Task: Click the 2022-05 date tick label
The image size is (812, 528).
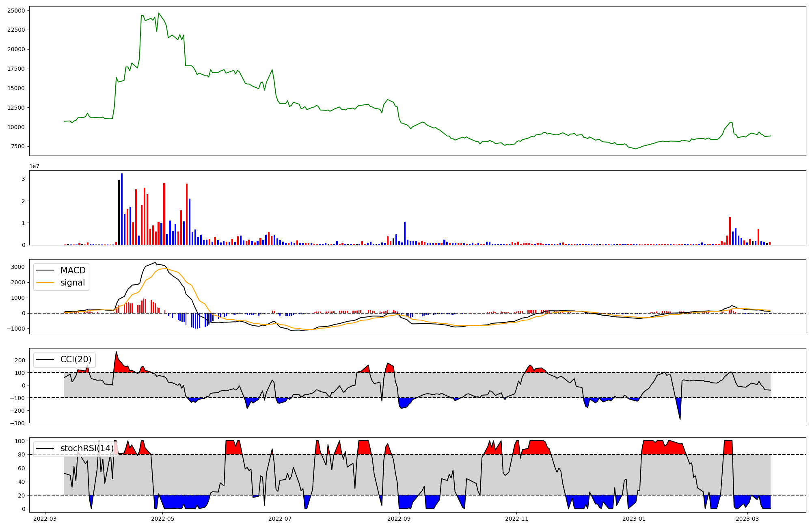Action: (162, 519)
